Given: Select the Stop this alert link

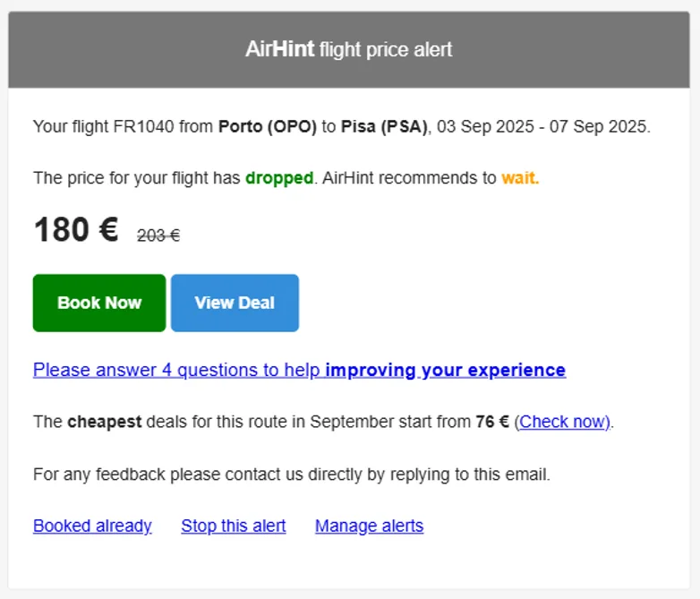Looking at the screenshot, I should [234, 526].
